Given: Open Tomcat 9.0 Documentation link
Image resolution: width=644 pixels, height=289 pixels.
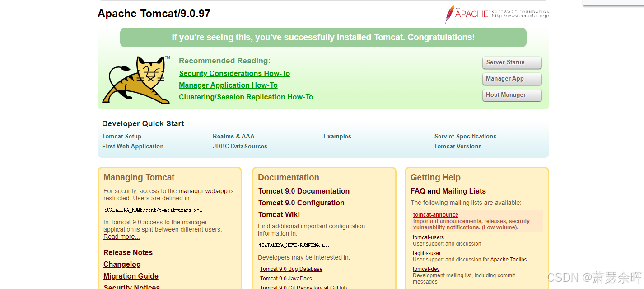Looking at the screenshot, I should coord(304,191).
